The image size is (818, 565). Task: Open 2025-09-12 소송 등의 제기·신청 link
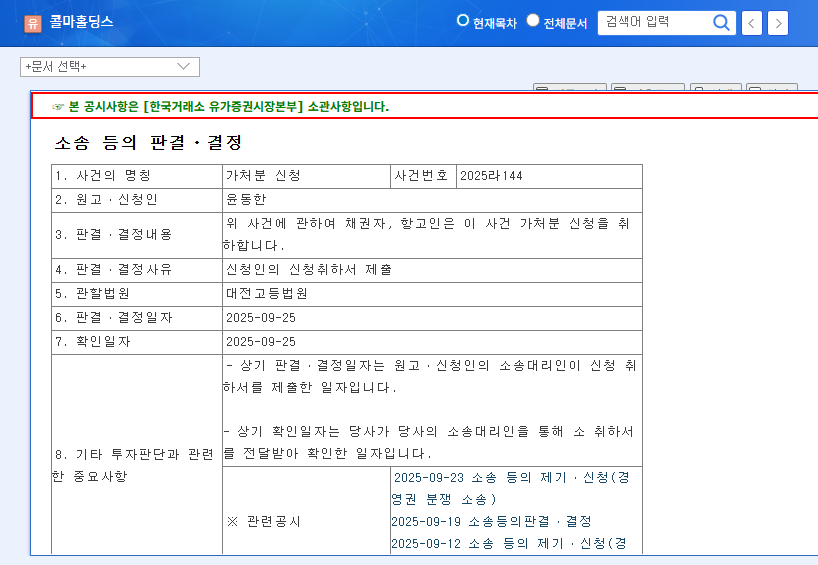tap(509, 544)
